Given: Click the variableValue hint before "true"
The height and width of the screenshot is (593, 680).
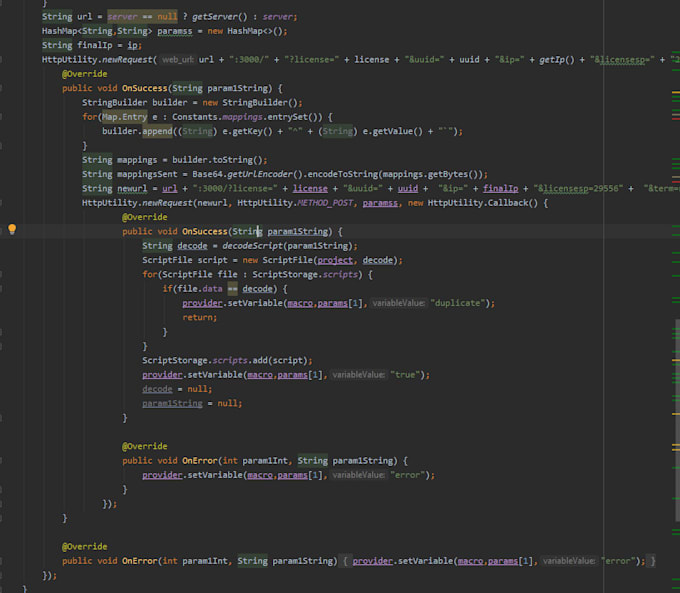Looking at the screenshot, I should coord(359,374).
